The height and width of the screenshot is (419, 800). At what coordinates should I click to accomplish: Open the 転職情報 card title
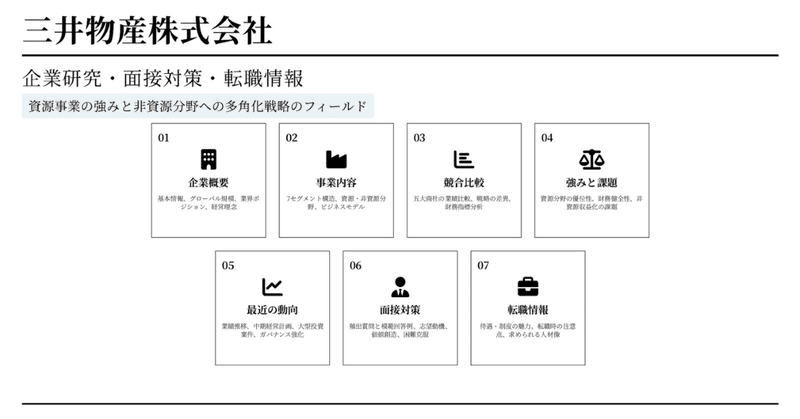[x=528, y=310]
